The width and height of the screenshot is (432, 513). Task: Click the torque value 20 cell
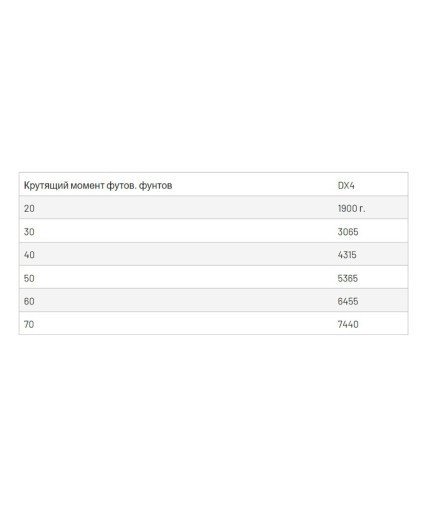coord(176,208)
